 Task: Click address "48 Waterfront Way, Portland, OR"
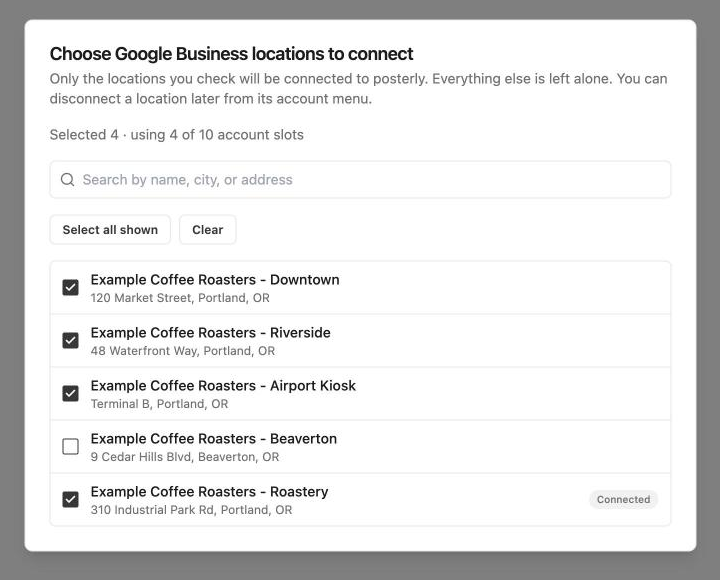point(183,351)
